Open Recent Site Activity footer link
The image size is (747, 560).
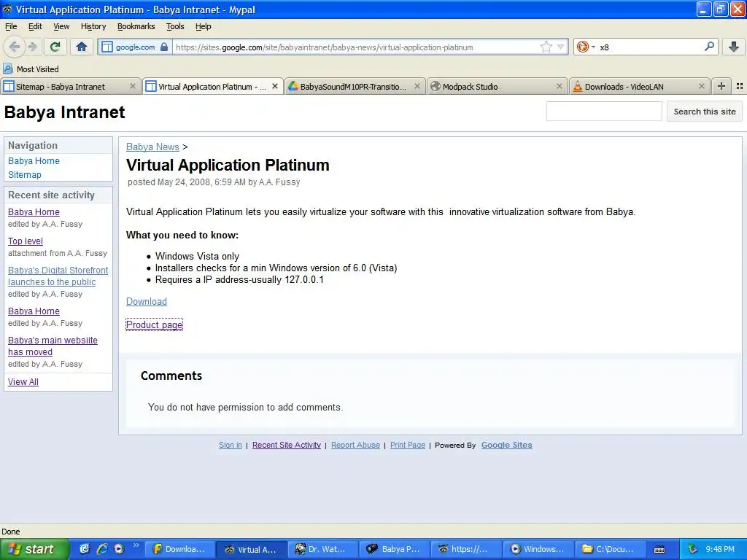[x=286, y=445]
